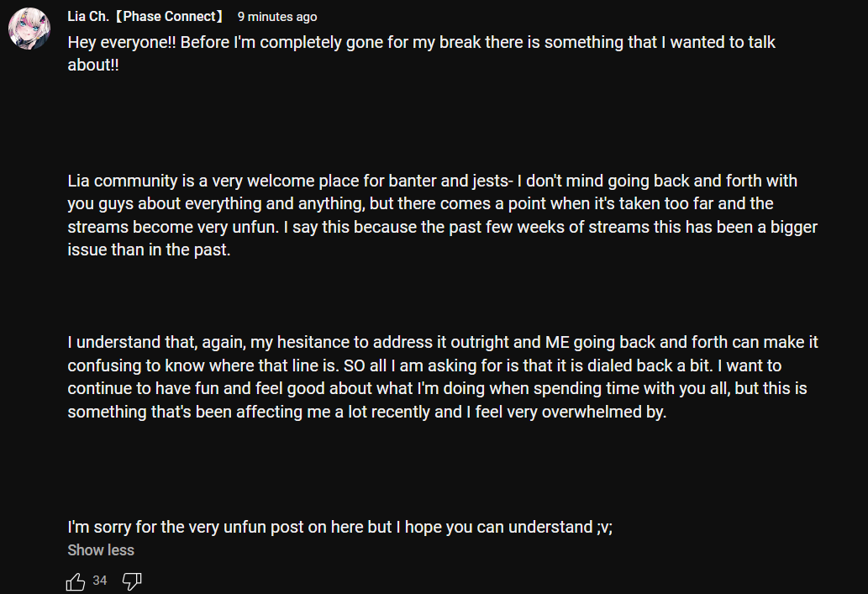Click the ';v;' emoticon ending the post

pyautogui.click(x=605, y=528)
